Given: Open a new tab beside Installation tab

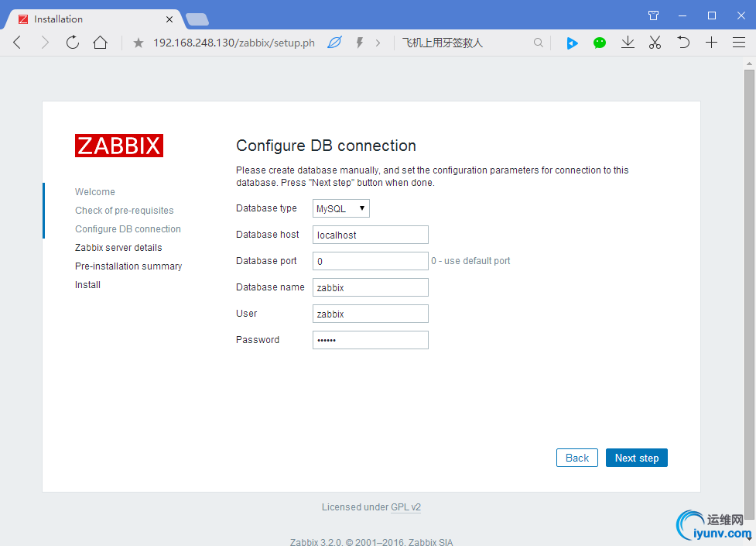Looking at the screenshot, I should (x=197, y=19).
